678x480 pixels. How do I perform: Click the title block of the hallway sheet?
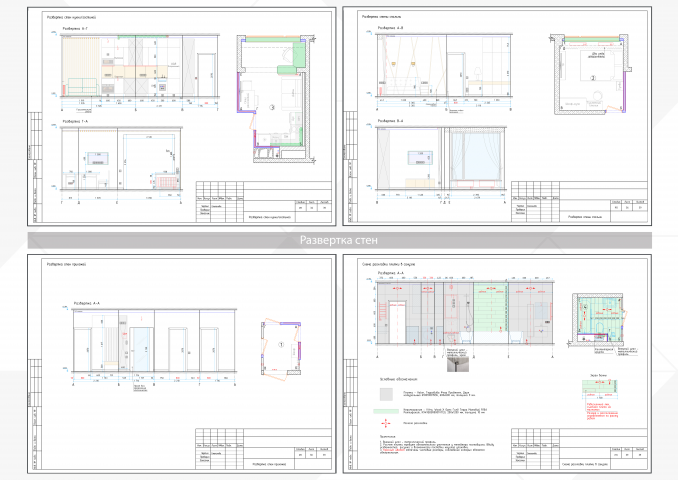264,449
